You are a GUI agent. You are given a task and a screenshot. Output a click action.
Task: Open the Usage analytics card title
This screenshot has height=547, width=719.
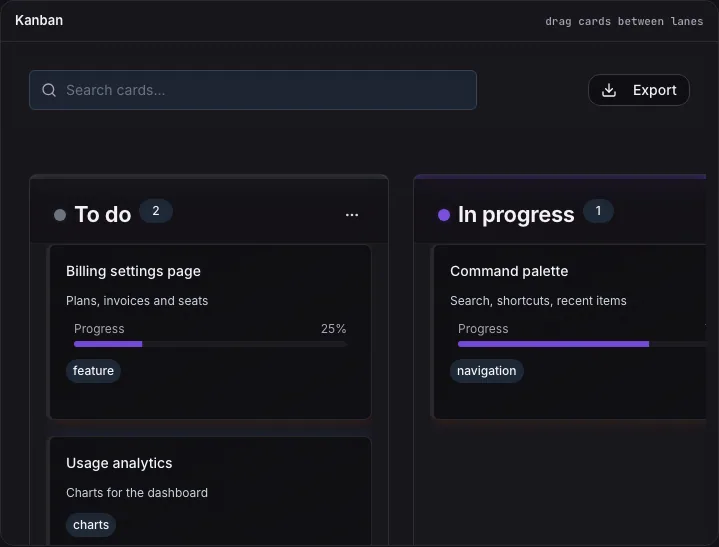(119, 463)
